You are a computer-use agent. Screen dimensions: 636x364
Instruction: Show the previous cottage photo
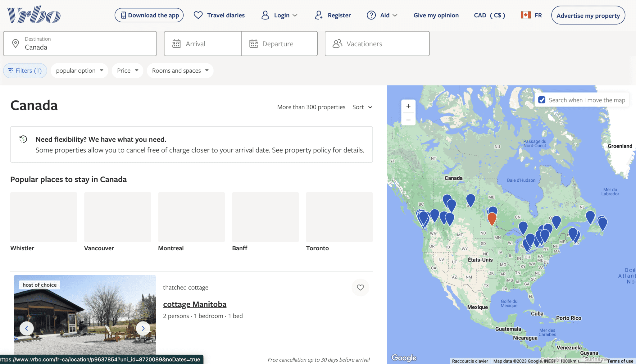pyautogui.click(x=27, y=328)
